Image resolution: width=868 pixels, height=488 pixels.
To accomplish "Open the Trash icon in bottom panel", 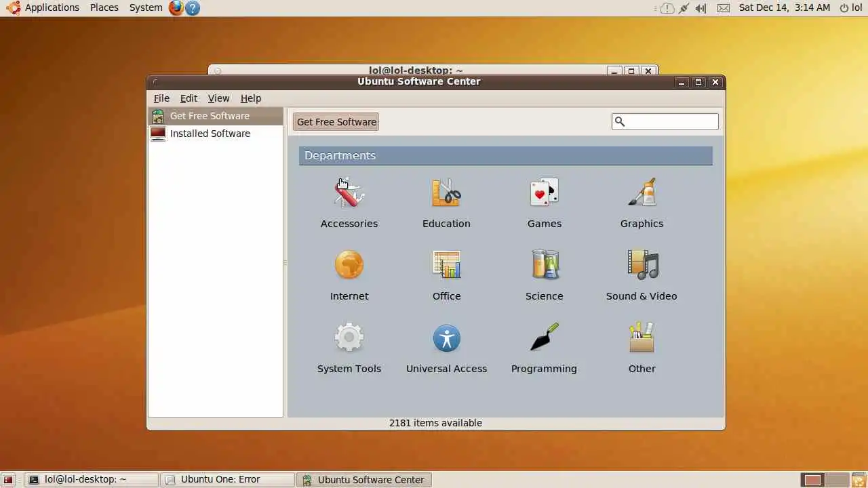I will point(859,480).
